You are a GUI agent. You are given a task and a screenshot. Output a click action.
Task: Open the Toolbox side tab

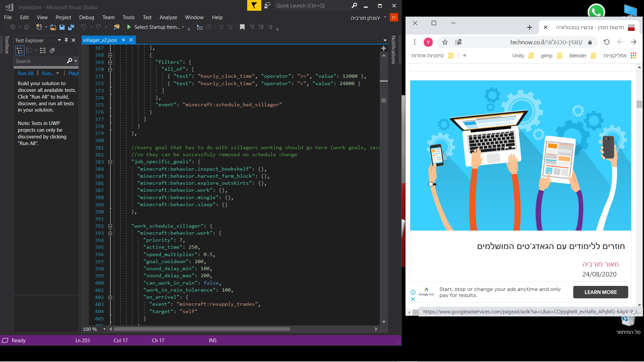pyautogui.click(x=7, y=45)
